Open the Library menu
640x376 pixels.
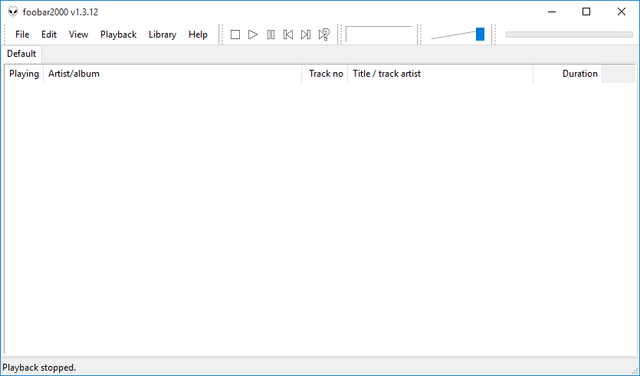(x=162, y=35)
